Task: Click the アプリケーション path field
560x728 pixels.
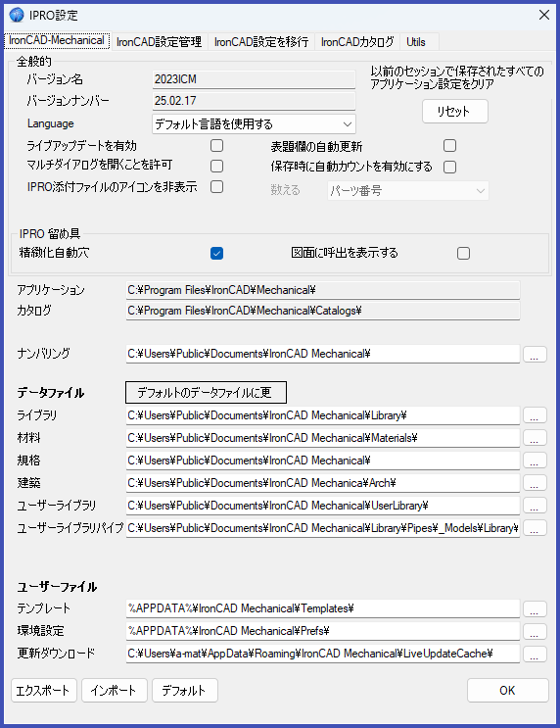Action: pyautogui.click(x=323, y=290)
